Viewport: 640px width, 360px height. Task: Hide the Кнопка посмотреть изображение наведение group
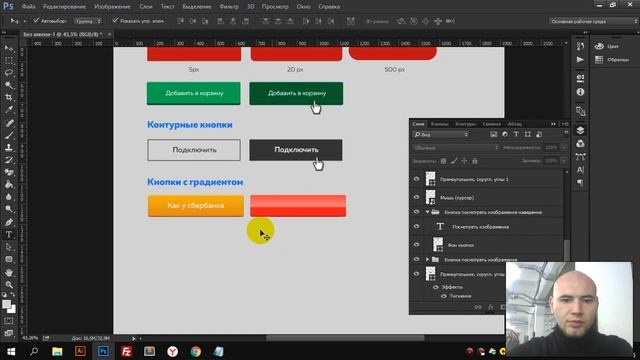point(416,212)
